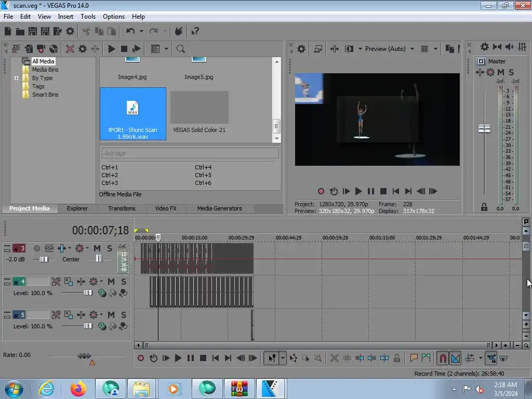This screenshot has height=399, width=532.
Task: Click the Lock event padlock icon
Action: click(x=396, y=358)
